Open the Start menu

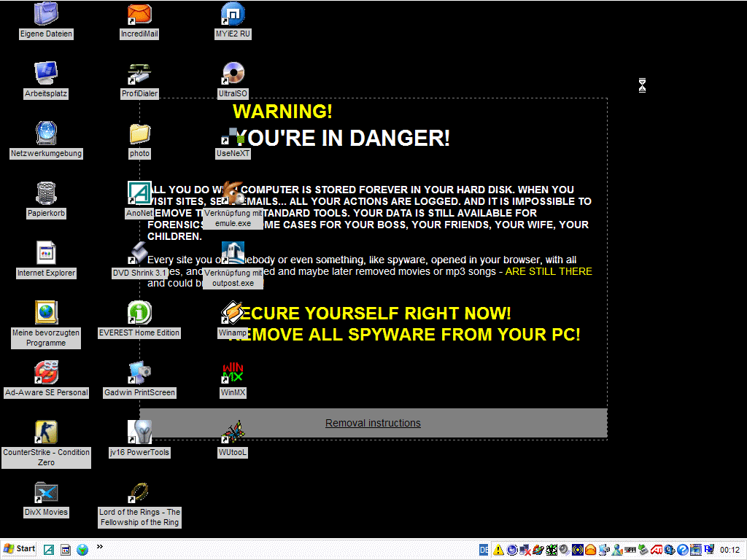click(20, 548)
